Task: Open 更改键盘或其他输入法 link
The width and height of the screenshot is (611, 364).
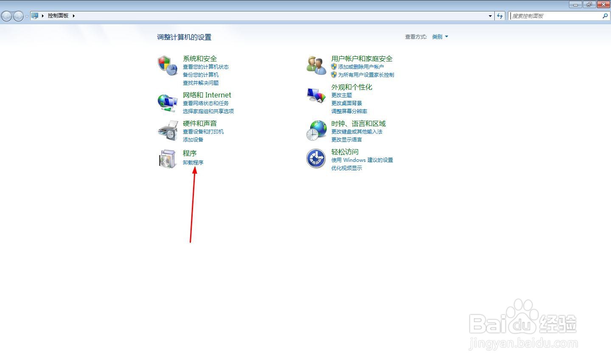Action: [x=357, y=132]
